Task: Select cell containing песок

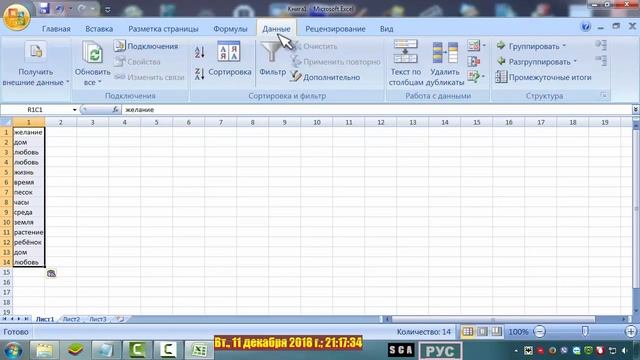Action: pyautogui.click(x=29, y=192)
